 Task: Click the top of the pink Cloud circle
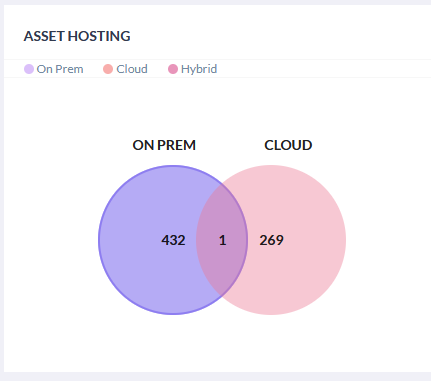[x=271, y=171]
